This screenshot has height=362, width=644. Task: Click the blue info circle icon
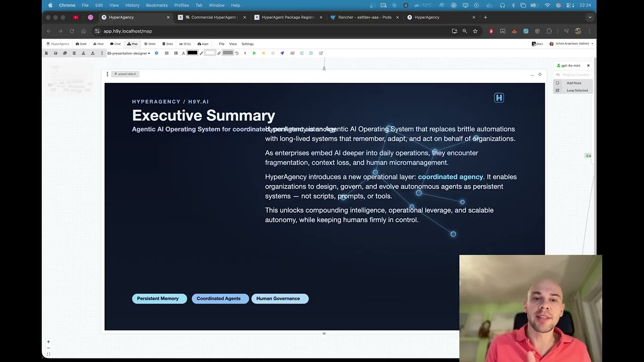pyautogui.click(x=156, y=53)
